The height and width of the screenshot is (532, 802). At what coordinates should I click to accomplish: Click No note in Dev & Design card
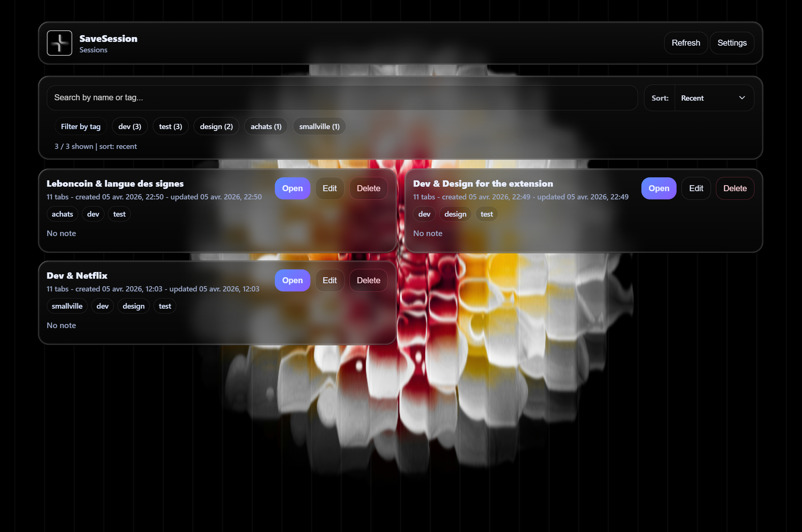(428, 233)
